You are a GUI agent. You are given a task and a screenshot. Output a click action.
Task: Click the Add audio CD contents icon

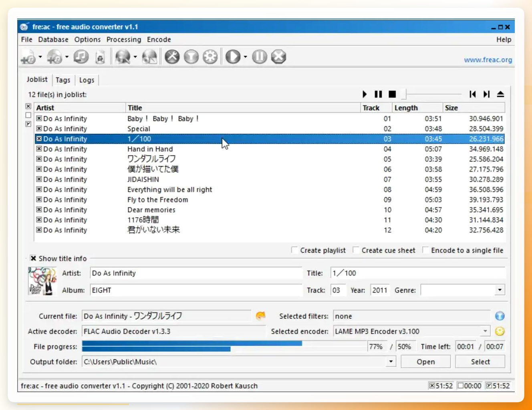[x=54, y=57]
